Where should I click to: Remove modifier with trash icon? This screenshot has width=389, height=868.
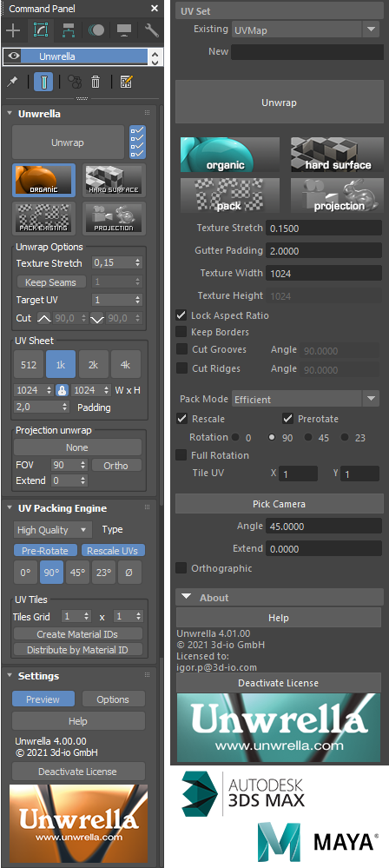click(96, 82)
